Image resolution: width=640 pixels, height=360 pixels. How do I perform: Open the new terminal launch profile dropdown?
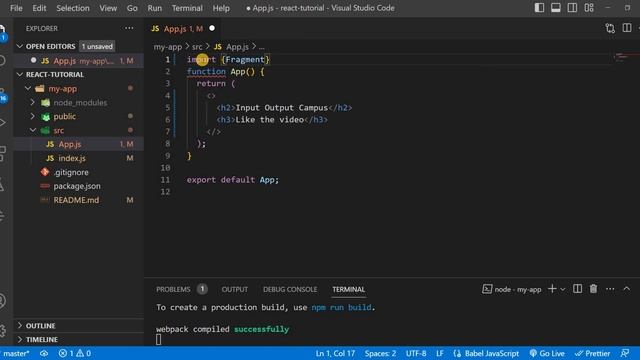563,289
